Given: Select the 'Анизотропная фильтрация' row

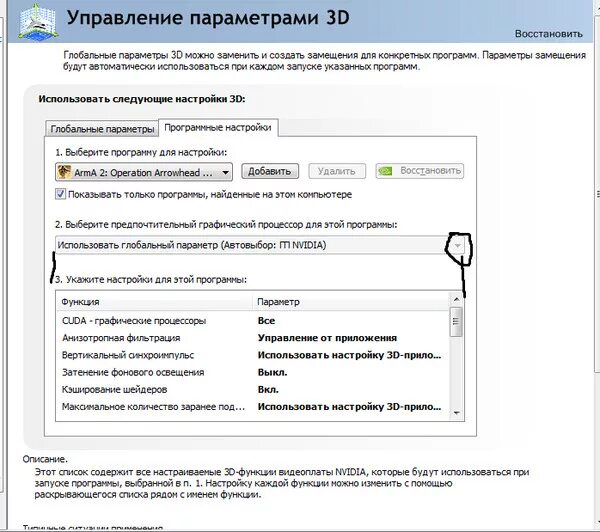Looking at the screenshot, I should click(253, 338).
